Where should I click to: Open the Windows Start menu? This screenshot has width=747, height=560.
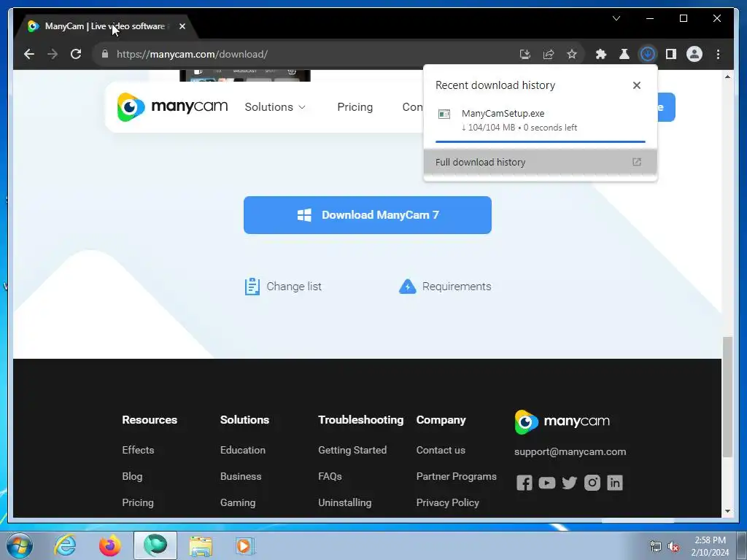(x=20, y=545)
